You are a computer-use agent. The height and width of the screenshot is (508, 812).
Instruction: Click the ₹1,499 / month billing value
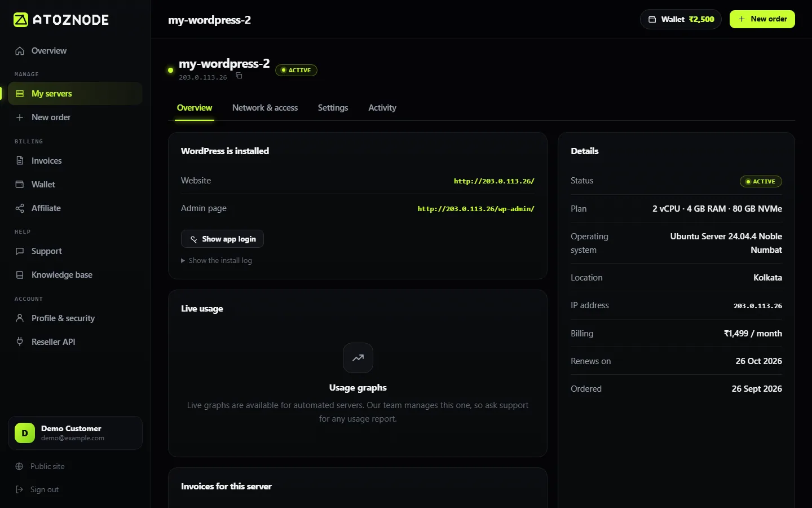753,334
